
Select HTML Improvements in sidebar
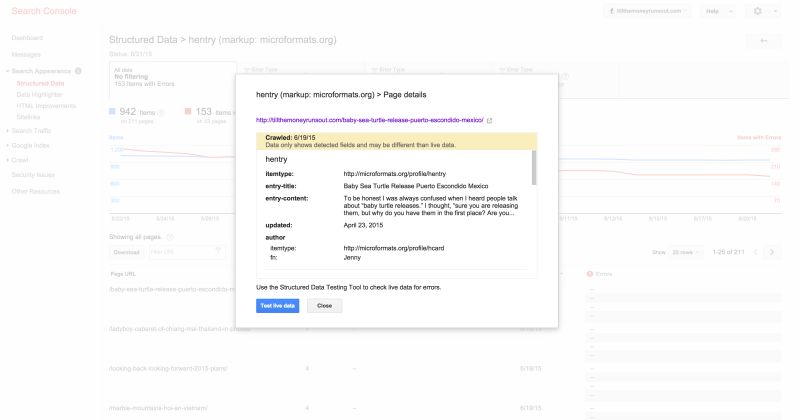click(46, 106)
